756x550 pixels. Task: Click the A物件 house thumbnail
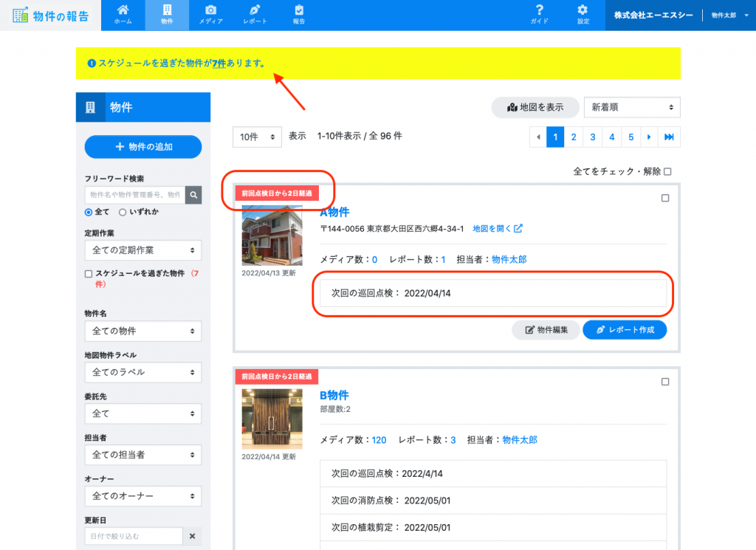coord(272,236)
